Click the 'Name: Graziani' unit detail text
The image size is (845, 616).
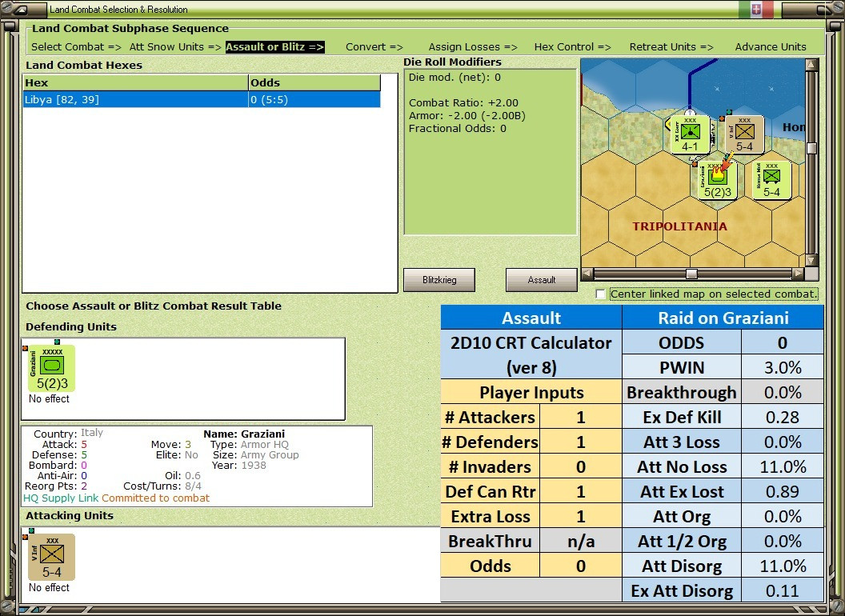[x=244, y=434]
